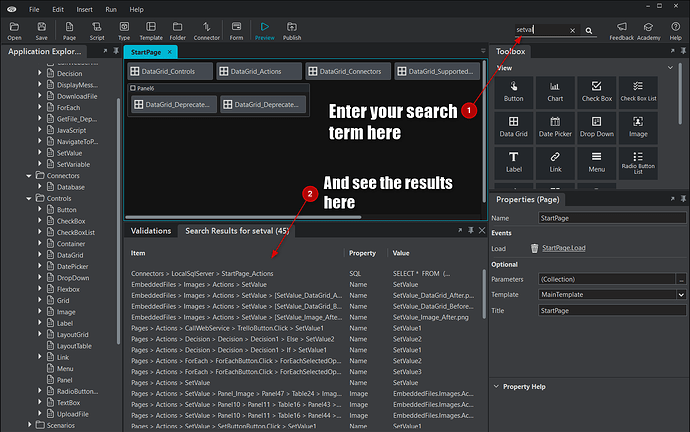Select the Radio Button List control
Screen dimensions: 690x432
tap(638, 163)
